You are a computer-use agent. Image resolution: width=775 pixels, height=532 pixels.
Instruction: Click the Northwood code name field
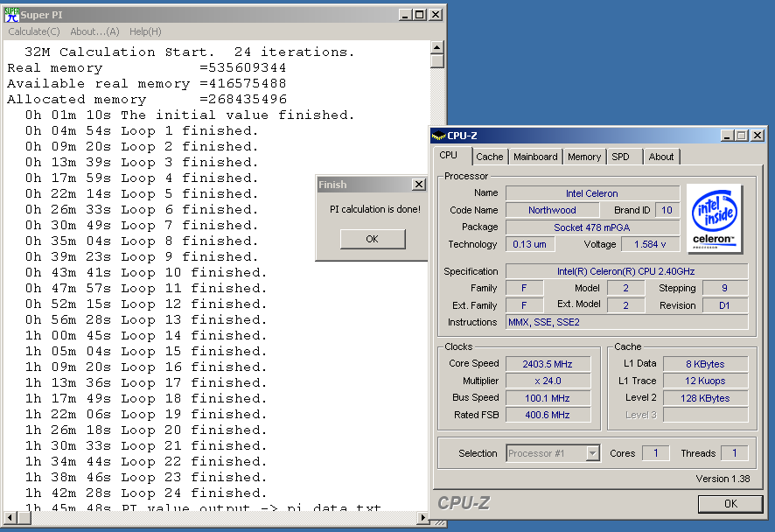point(552,210)
